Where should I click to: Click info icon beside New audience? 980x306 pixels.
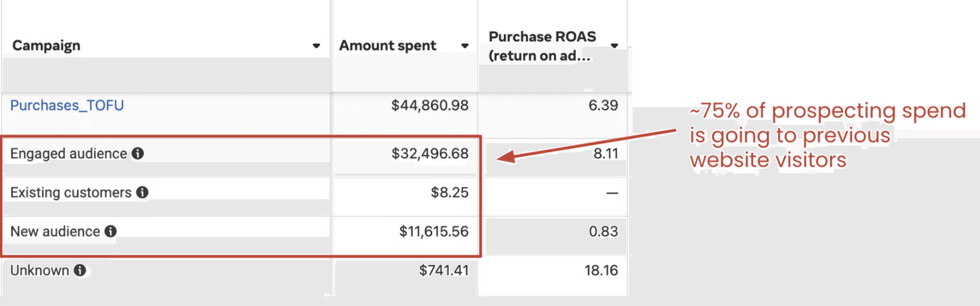click(x=111, y=231)
